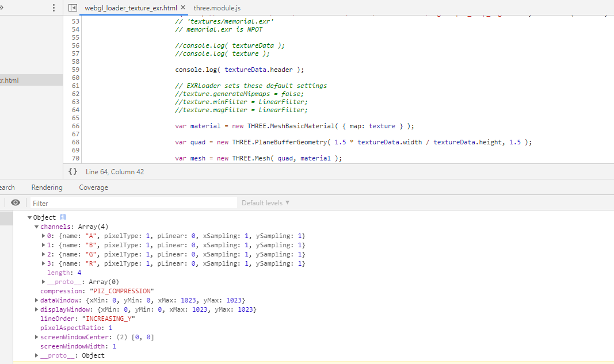Expand the __proto__ Object node

pos(36,355)
